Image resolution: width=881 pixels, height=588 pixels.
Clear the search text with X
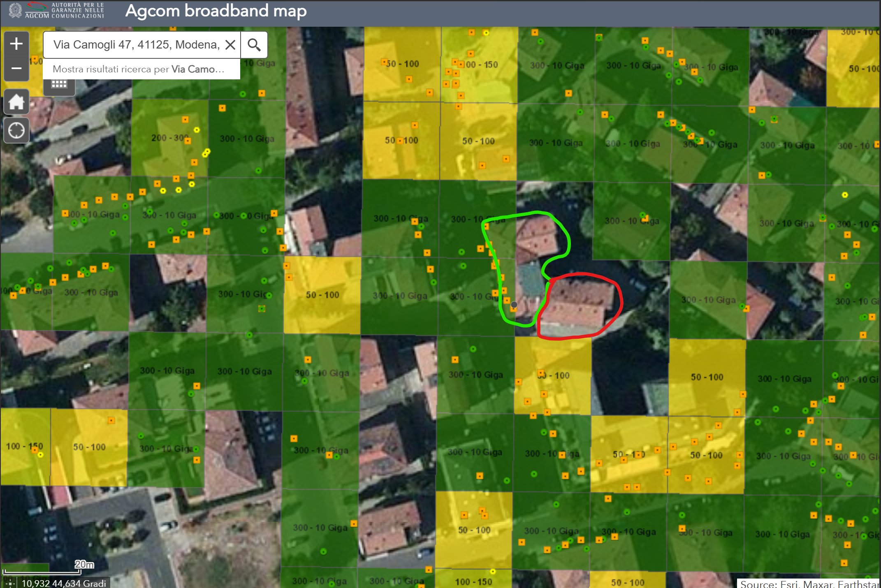pos(230,45)
